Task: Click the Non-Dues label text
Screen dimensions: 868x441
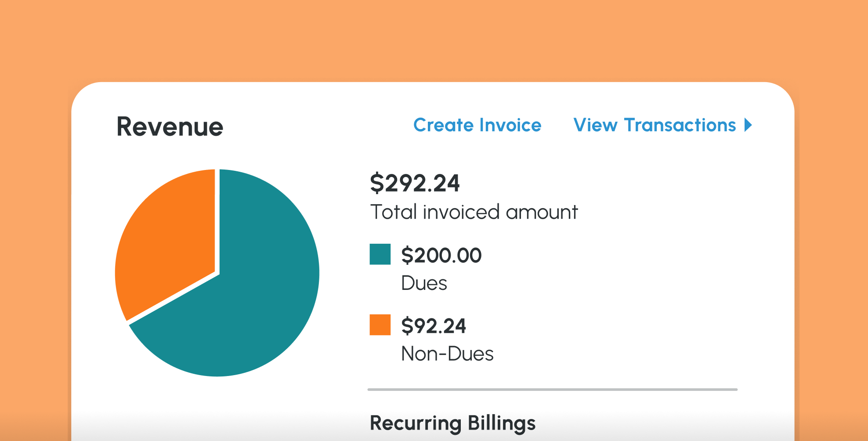Action: [448, 354]
